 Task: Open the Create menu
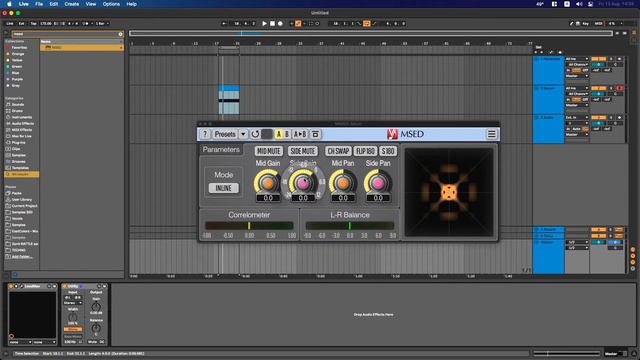[71, 4]
